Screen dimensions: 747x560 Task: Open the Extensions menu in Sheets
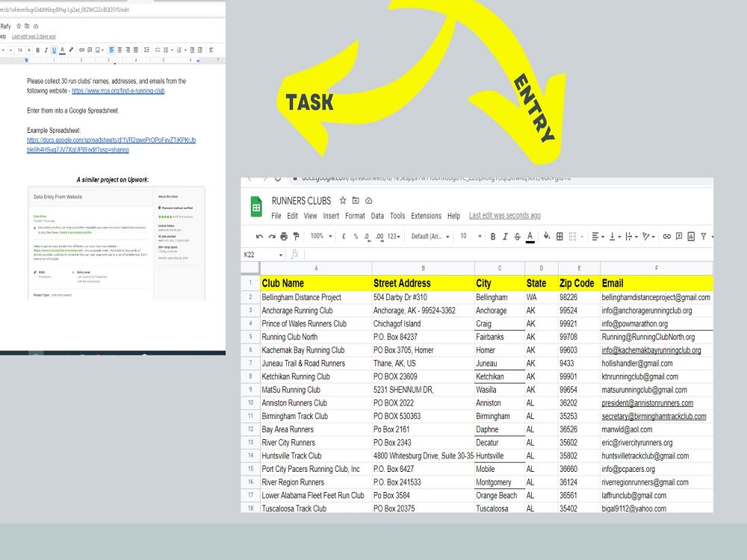(426, 216)
